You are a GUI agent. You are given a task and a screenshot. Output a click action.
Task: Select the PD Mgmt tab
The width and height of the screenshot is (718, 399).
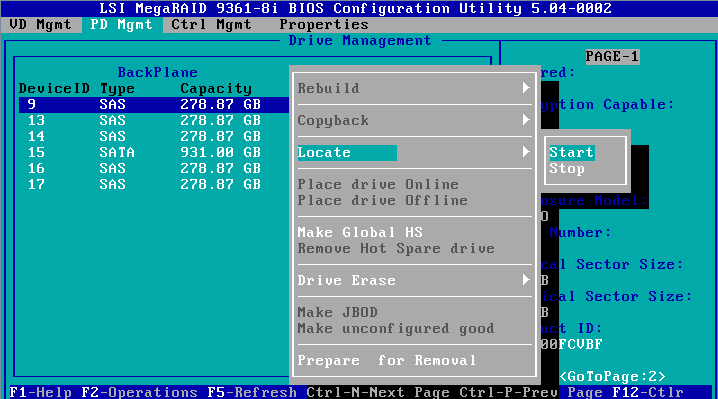[122, 25]
